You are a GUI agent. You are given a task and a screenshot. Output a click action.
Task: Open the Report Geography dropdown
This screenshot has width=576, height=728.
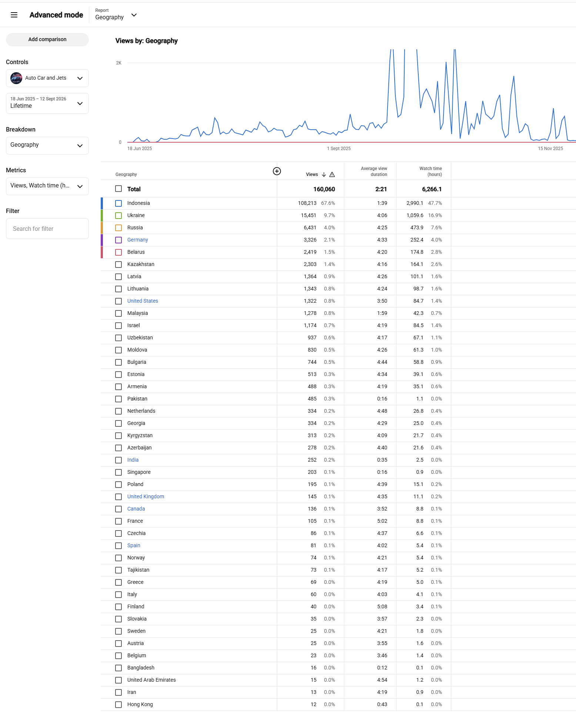pyautogui.click(x=116, y=15)
